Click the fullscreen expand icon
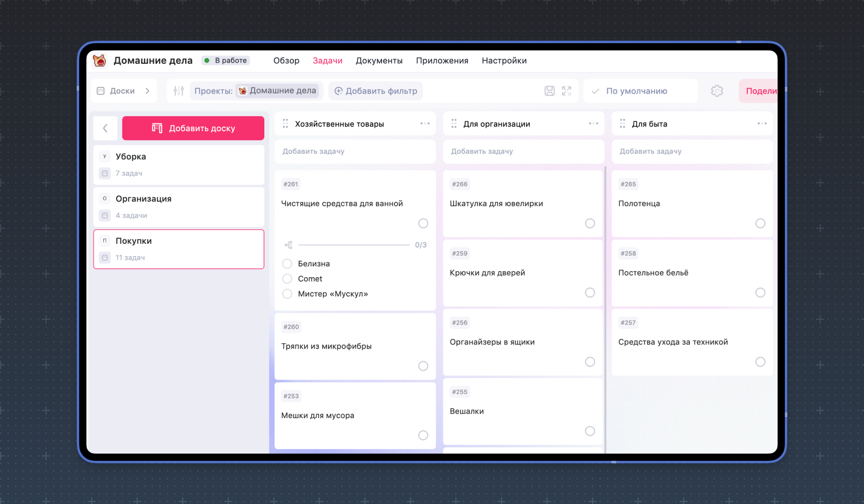The width and height of the screenshot is (864, 504). [x=567, y=91]
